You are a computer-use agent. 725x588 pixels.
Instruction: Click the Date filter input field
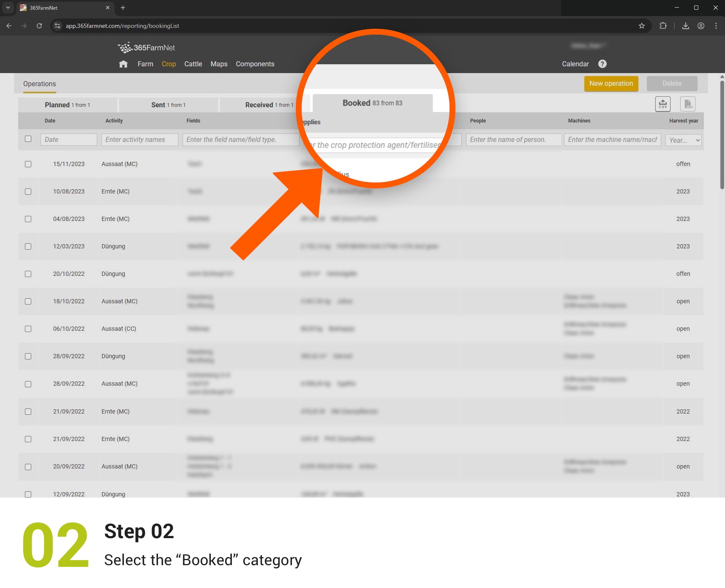click(68, 139)
